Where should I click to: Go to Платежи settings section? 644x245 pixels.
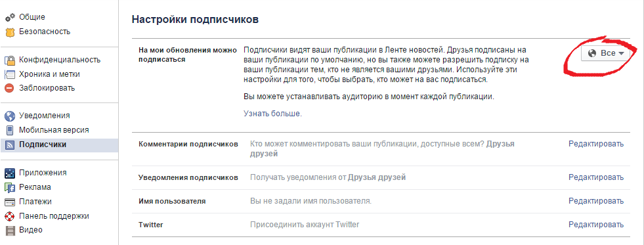tap(35, 202)
